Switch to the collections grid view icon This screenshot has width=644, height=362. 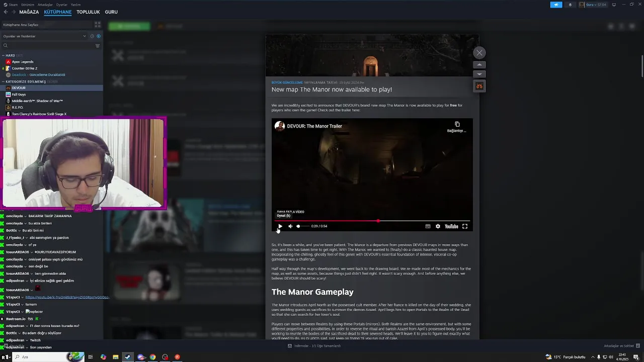[x=98, y=24]
